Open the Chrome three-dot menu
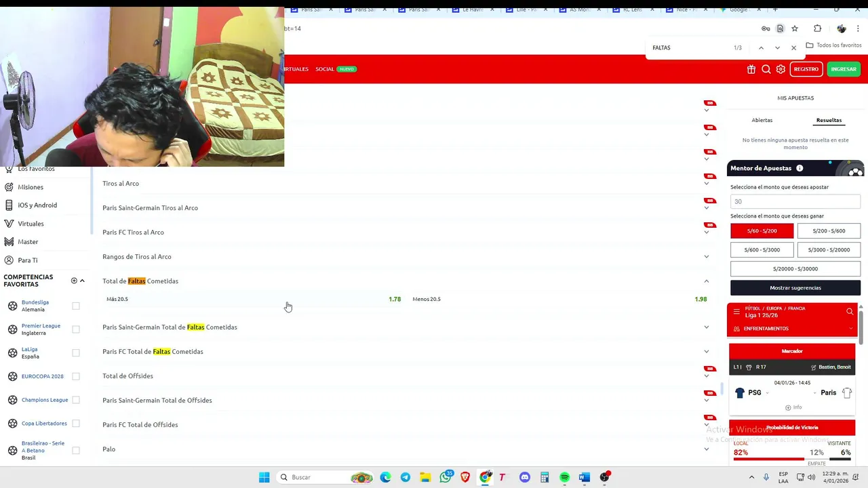This screenshot has height=488, width=868. pyautogui.click(x=858, y=28)
